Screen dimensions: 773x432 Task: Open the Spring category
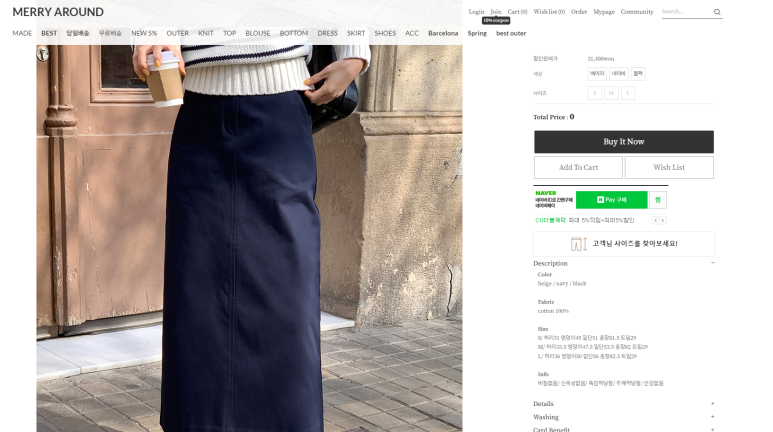click(477, 33)
